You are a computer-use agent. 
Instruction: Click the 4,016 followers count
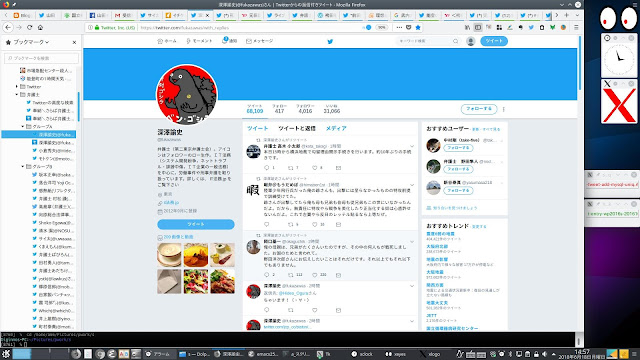(x=305, y=111)
